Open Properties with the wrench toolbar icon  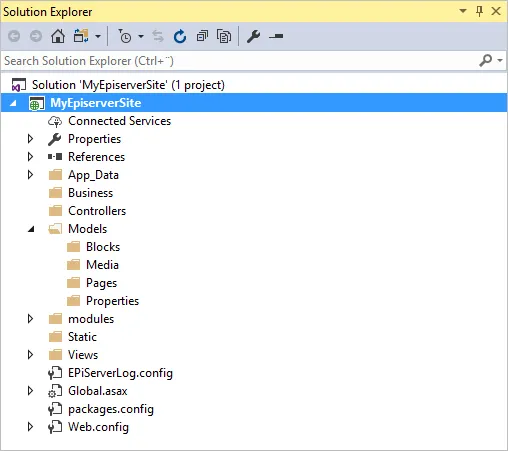point(253,36)
